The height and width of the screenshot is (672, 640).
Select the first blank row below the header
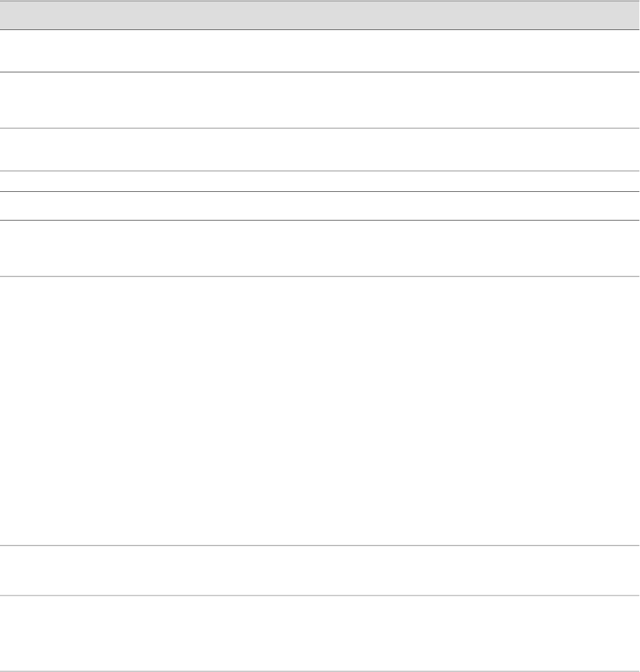click(320, 51)
